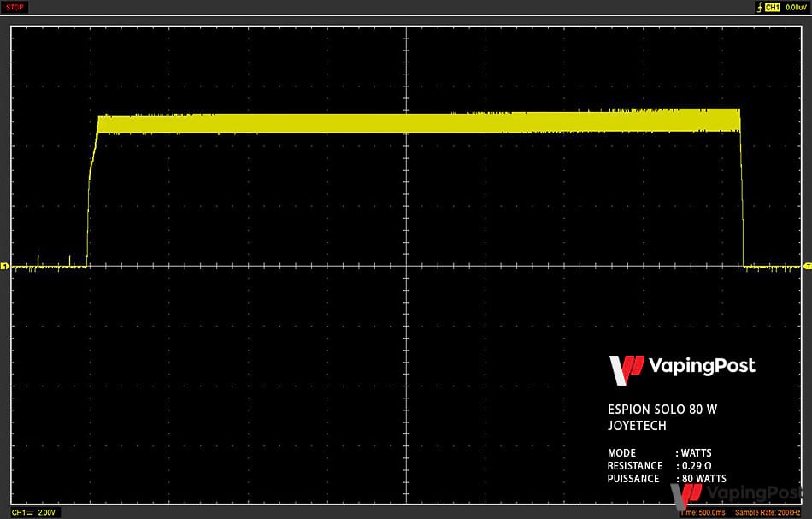This screenshot has height=519, width=812.
Task: Click the red STOP status indicator
Action: tap(15, 7)
